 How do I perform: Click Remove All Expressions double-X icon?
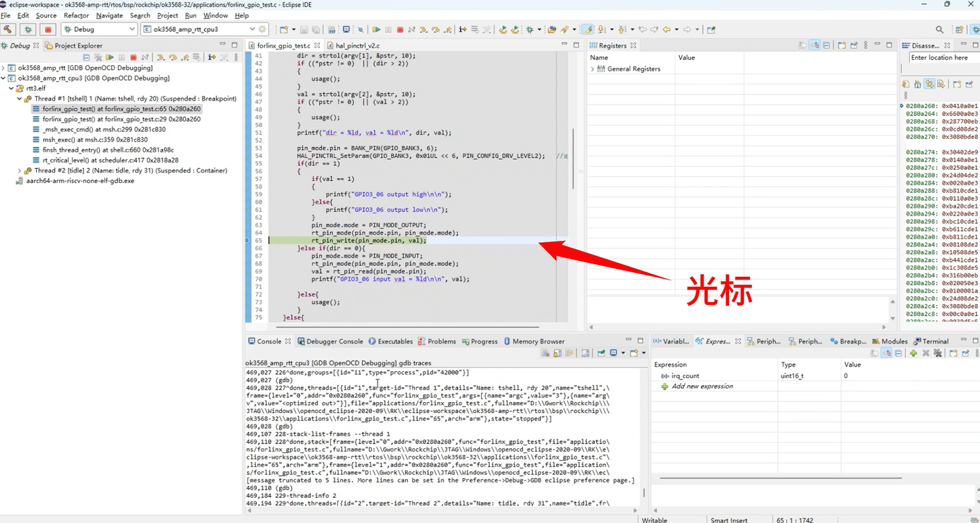point(938,354)
